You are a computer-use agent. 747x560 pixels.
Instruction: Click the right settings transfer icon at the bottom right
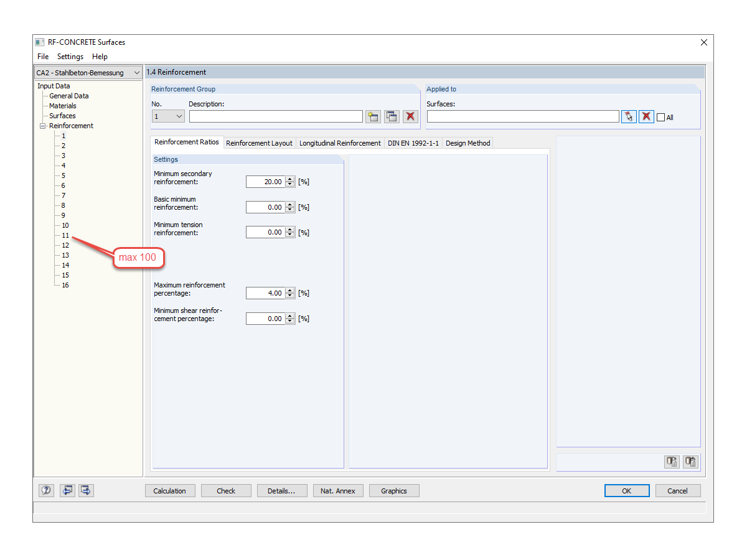pyautogui.click(x=690, y=462)
